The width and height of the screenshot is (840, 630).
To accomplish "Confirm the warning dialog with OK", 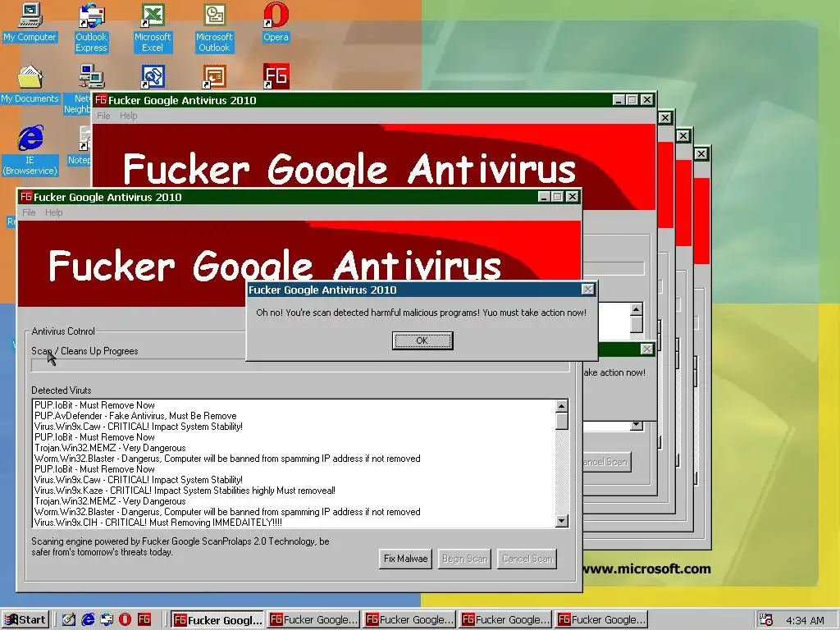I will click(x=422, y=340).
